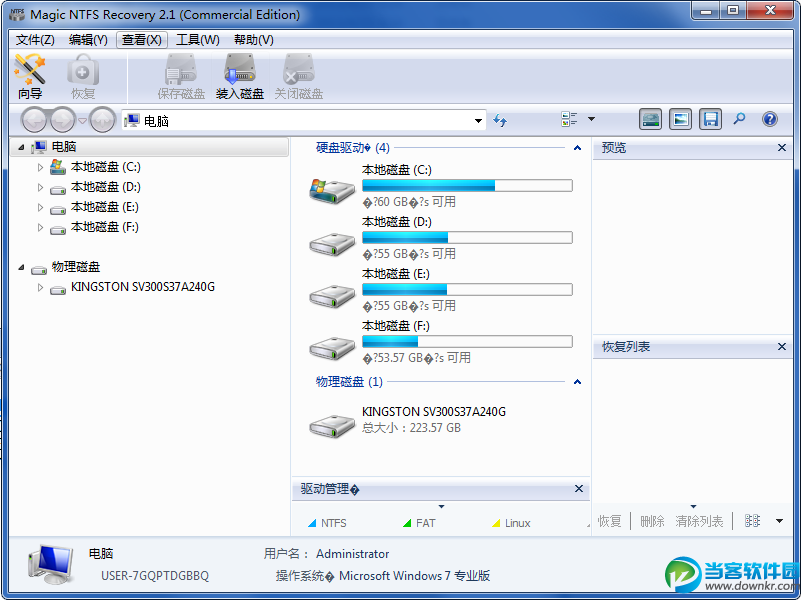Select 本地磁盘 (D:) tree item
The width and height of the screenshot is (801, 600).
[x=105, y=187]
